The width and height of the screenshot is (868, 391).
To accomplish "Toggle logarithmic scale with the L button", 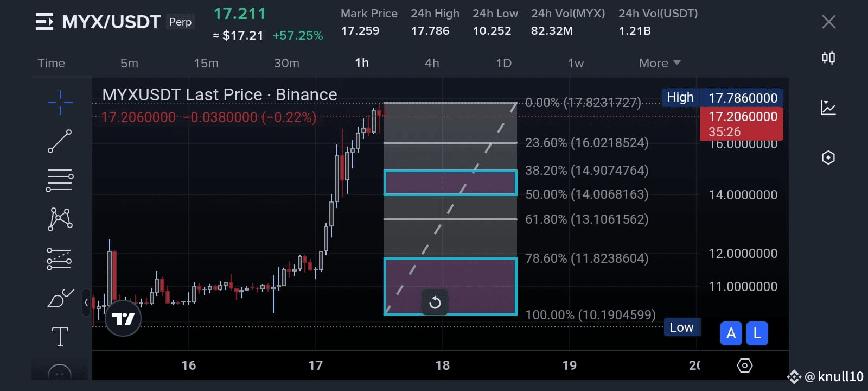I will pos(757,333).
